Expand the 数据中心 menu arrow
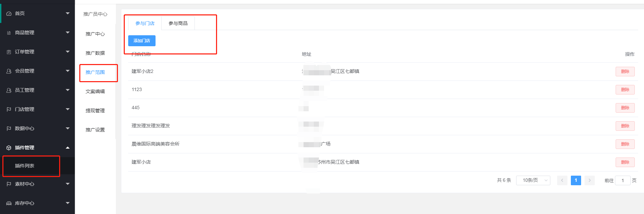The width and height of the screenshot is (644, 214). (x=67, y=128)
